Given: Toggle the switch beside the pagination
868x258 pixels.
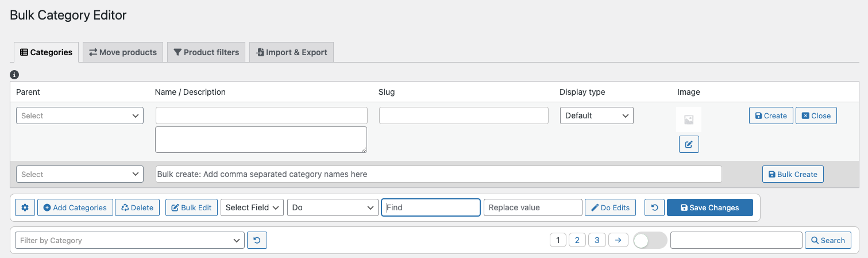Looking at the screenshot, I should coord(650,240).
